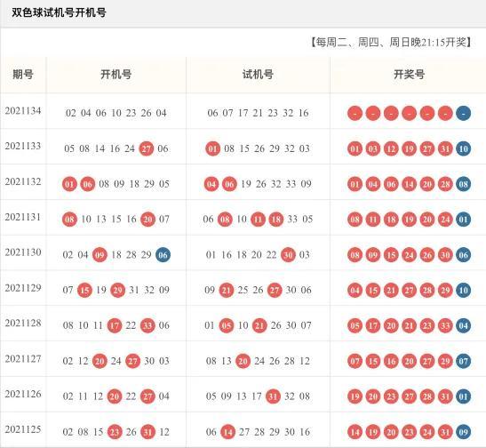Image resolution: width=486 pixels, height=448 pixels.
Task: Select period number 2021130
Action: [23, 252]
